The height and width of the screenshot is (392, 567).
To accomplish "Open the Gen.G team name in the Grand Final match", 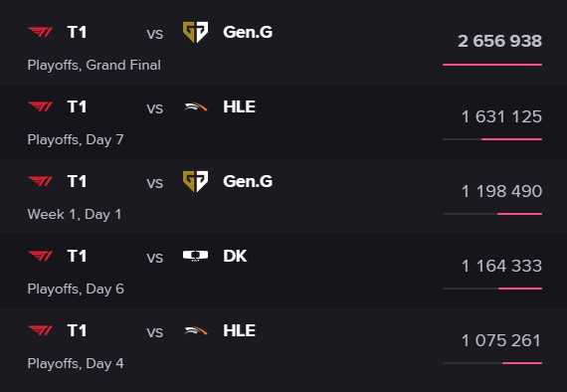I will (248, 32).
